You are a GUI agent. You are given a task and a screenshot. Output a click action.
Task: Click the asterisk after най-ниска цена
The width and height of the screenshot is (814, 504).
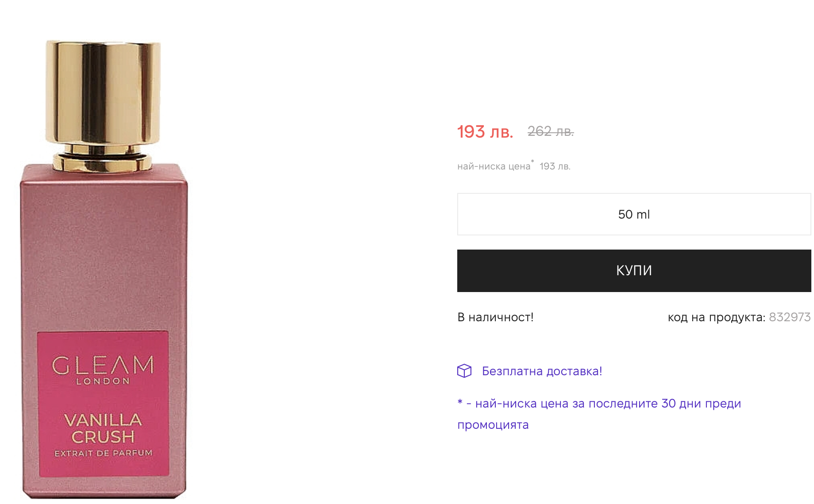[532, 162]
